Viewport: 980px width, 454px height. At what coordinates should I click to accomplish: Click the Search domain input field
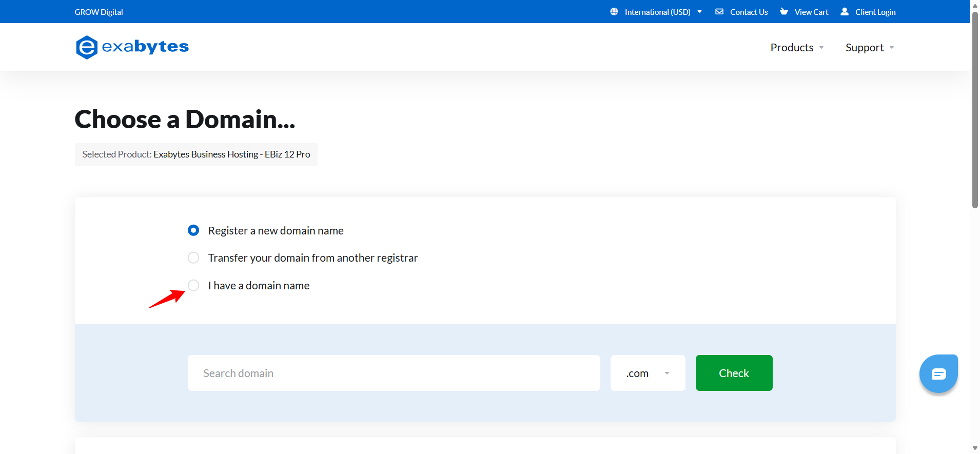click(394, 373)
